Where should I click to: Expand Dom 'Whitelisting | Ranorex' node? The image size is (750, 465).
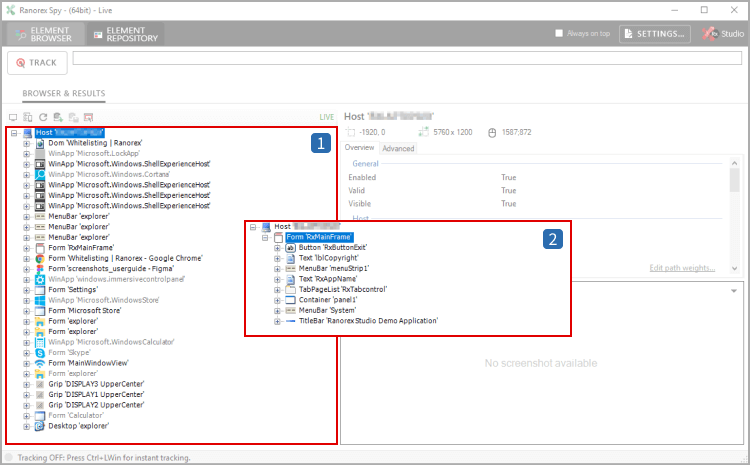point(26,143)
